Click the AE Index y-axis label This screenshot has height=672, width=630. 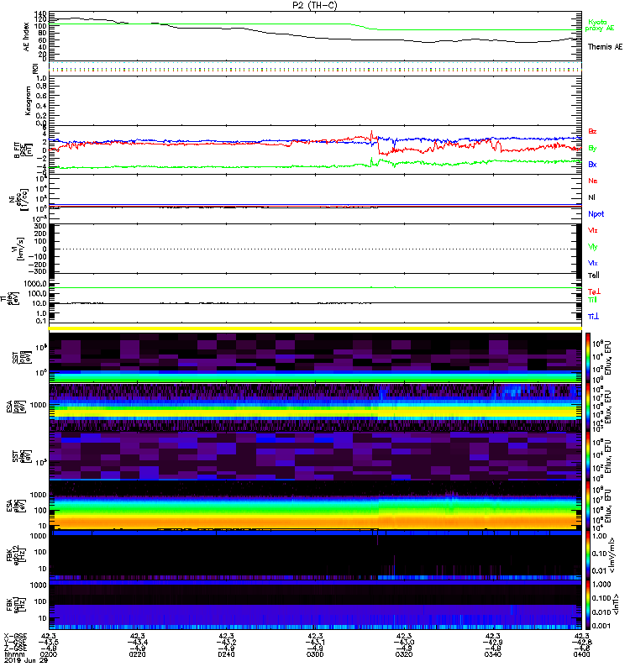click(27, 37)
